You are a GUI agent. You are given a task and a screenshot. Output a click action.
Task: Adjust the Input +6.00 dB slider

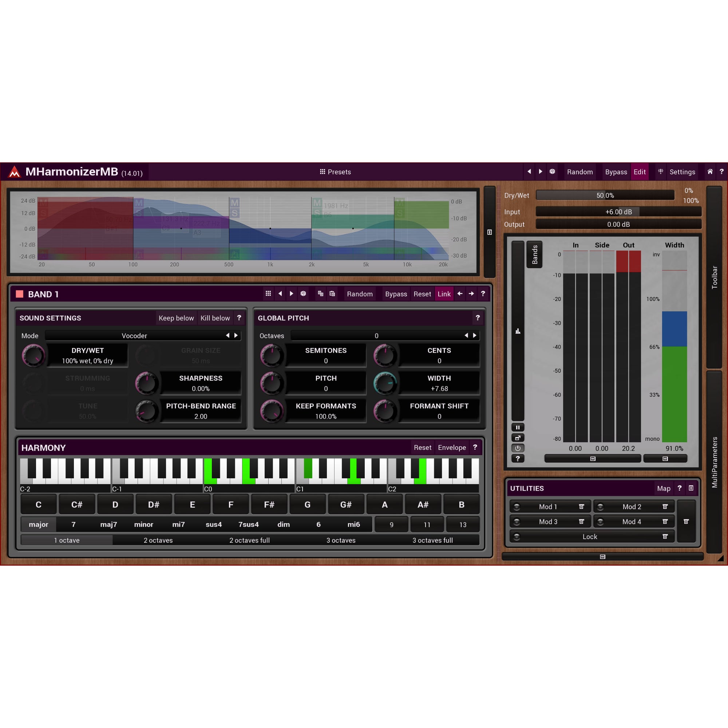point(618,212)
